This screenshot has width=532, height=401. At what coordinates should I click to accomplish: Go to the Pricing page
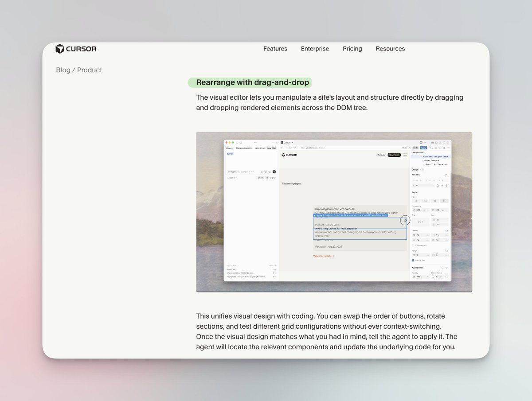pyautogui.click(x=352, y=49)
